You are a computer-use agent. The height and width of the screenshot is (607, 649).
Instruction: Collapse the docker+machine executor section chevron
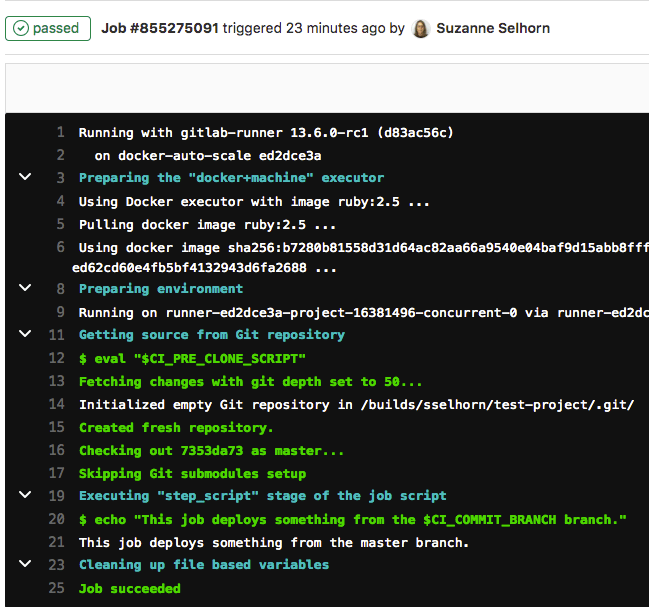point(24,178)
